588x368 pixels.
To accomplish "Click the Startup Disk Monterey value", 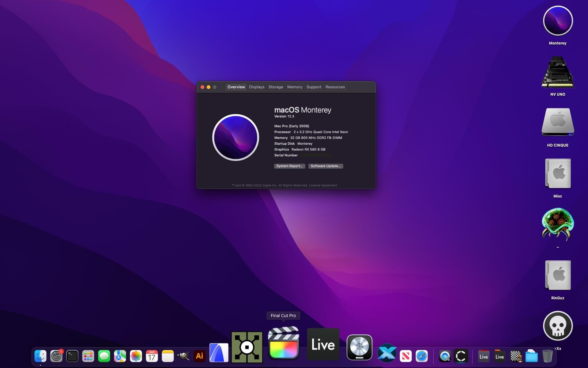I will point(305,144).
